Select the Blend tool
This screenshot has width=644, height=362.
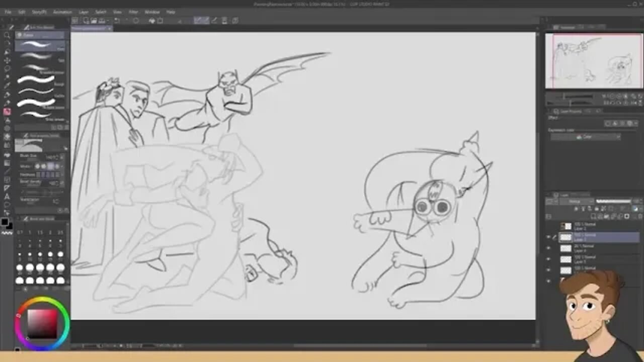point(7,145)
